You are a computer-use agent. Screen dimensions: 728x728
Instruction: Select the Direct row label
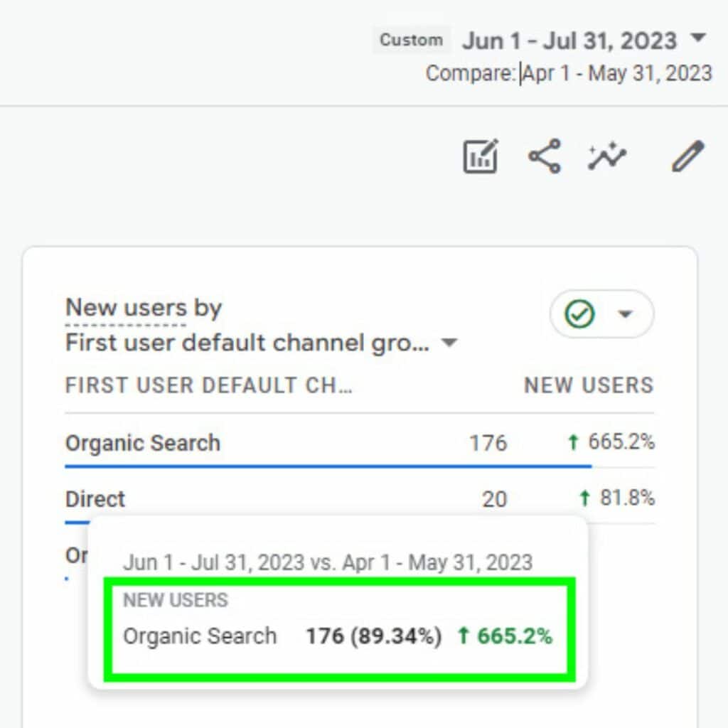tap(95, 499)
